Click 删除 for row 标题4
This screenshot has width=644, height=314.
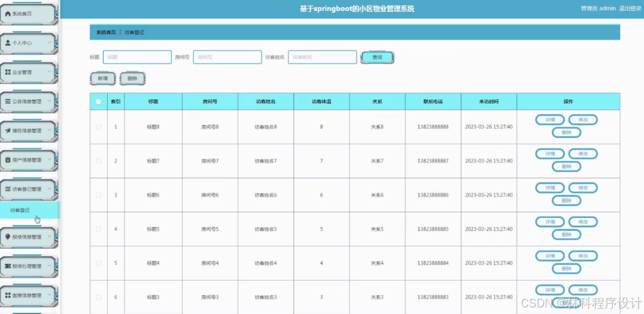click(x=567, y=269)
